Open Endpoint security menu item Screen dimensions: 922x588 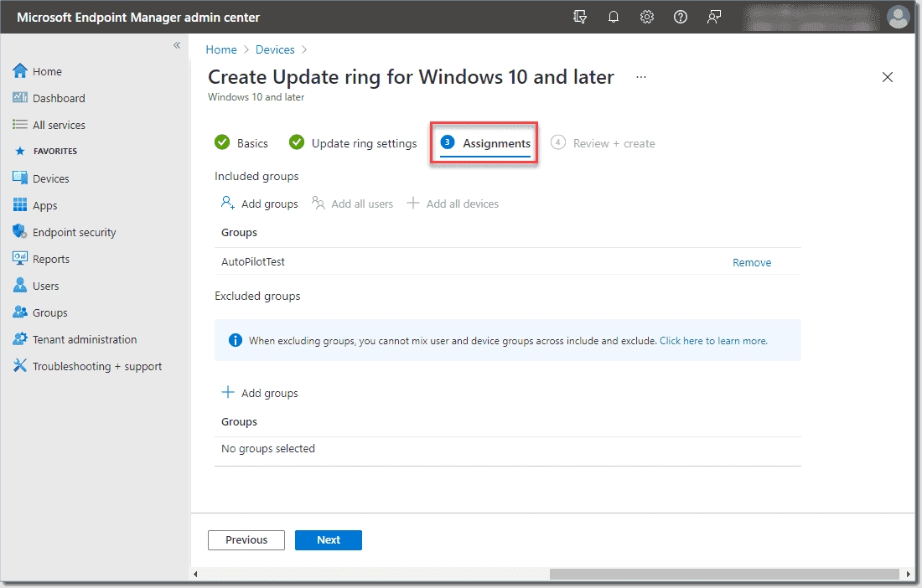pyautogui.click(x=74, y=232)
